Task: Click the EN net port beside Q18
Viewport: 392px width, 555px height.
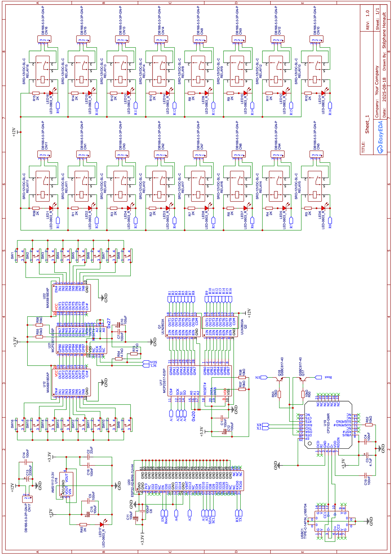Action: [x=264, y=377]
